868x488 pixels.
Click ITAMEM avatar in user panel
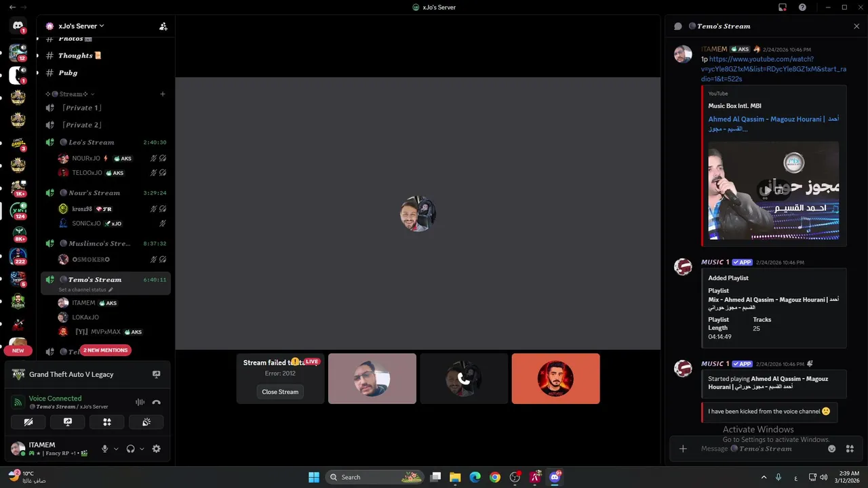(x=18, y=449)
